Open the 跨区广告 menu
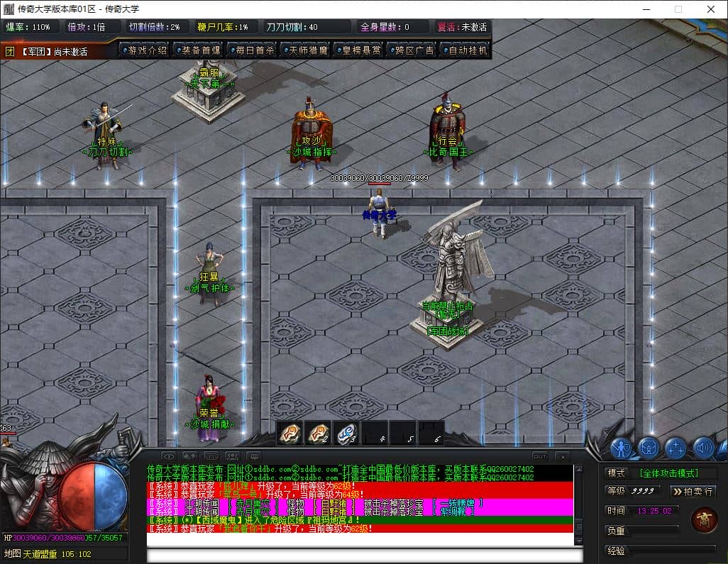728x564 pixels. pyautogui.click(x=412, y=50)
